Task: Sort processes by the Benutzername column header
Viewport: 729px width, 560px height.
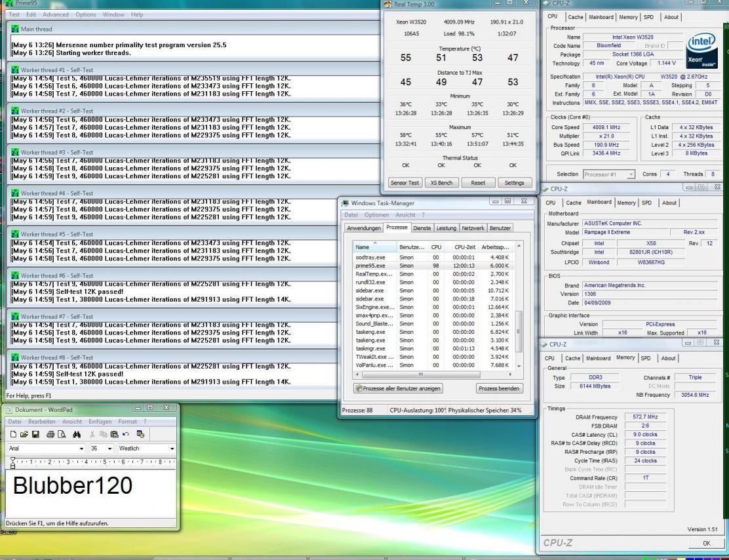Action: [412, 247]
